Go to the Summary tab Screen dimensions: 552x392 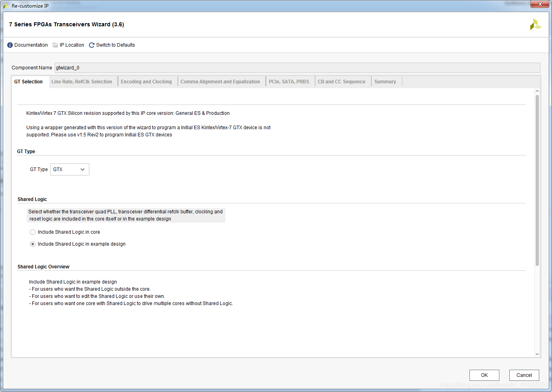point(385,82)
